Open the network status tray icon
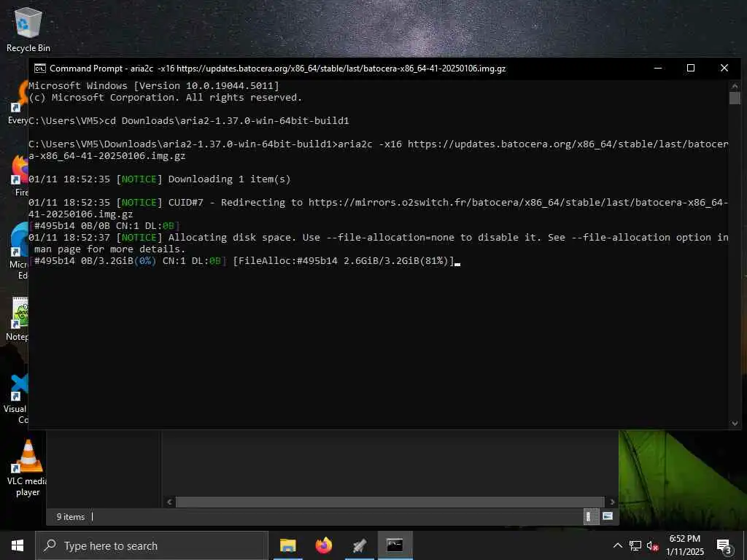747x560 pixels. [x=635, y=545]
